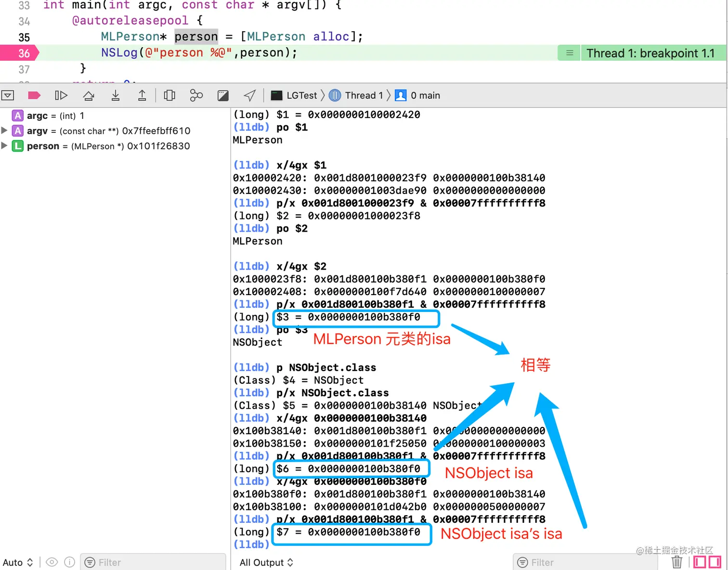Click the NSLog call on line 36
Viewport: 728px width, 570px height.
119,52
